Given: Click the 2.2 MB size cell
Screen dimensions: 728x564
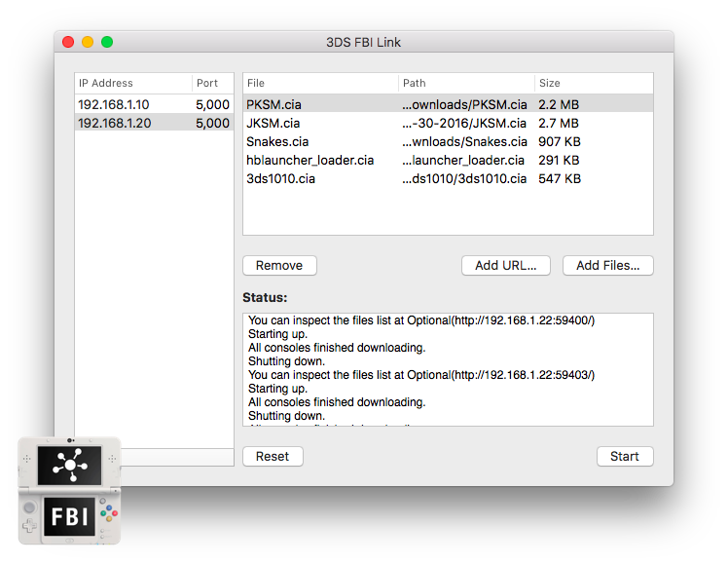Looking at the screenshot, I should point(559,104).
